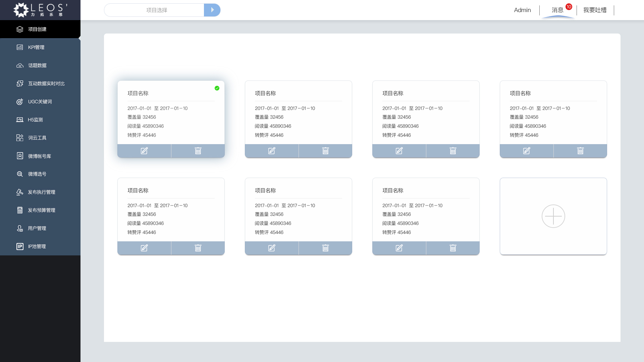Click the blue arrow button beside 项目选择

click(212, 10)
